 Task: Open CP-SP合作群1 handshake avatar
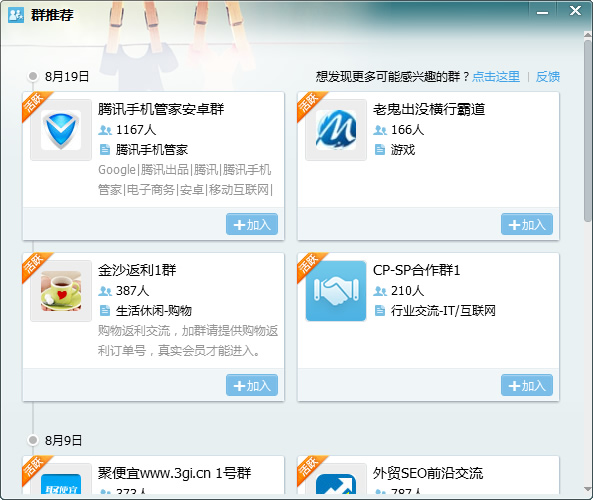point(336,291)
